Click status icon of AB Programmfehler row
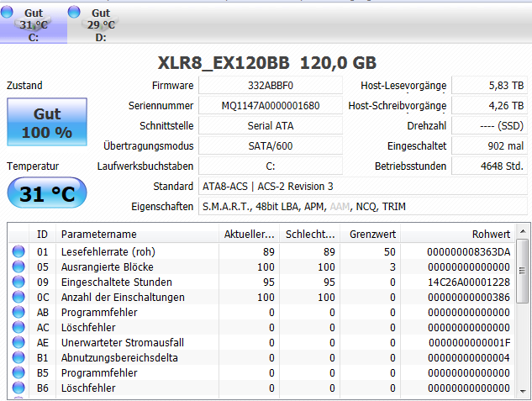 point(18,312)
